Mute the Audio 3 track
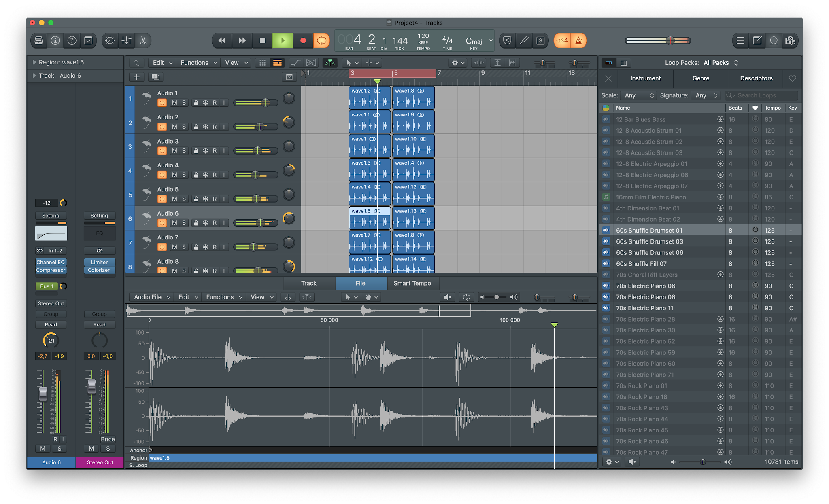The width and height of the screenshot is (829, 504). (x=174, y=151)
